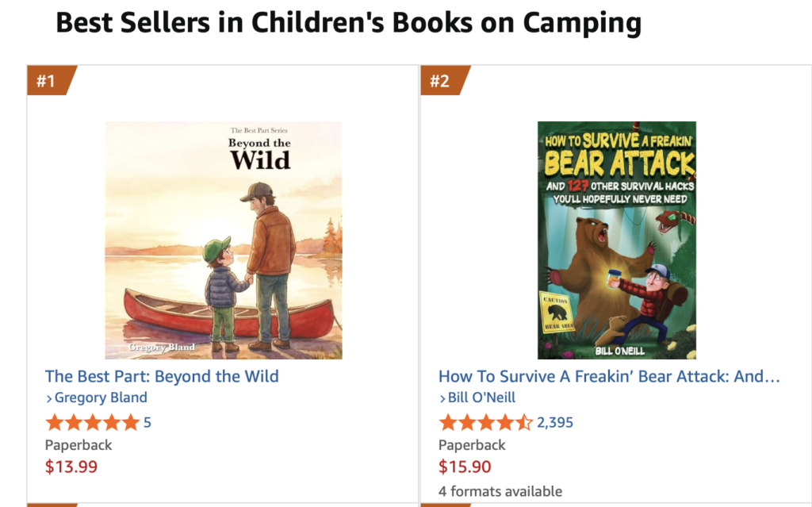Open "How To Survive A Freakin' Bear Attack" title link
This screenshot has height=507, width=812.
coord(609,376)
